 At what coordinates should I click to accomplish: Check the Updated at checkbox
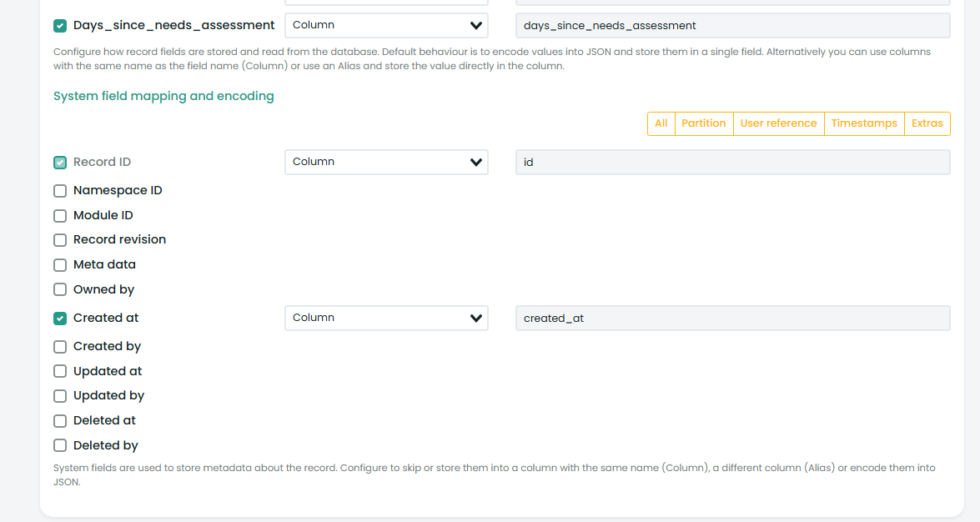coord(60,372)
